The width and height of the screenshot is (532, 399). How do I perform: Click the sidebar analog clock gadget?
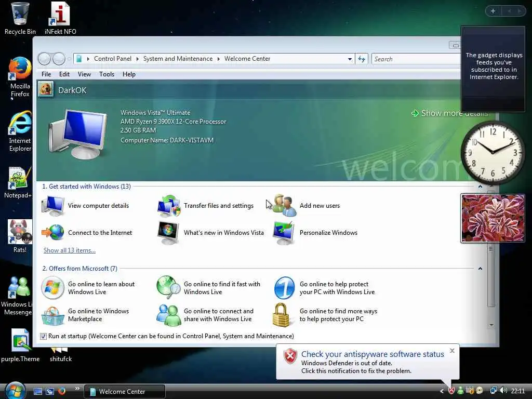point(493,153)
